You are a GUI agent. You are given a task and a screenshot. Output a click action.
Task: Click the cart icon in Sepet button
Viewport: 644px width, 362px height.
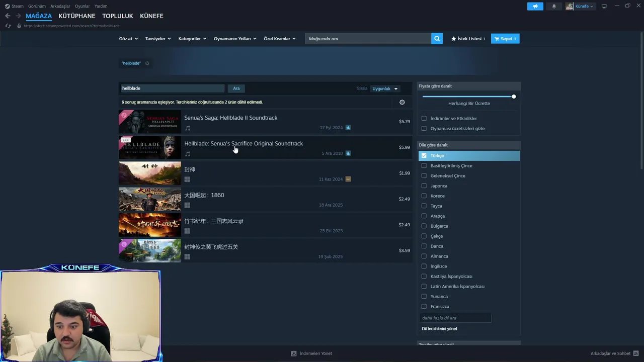pos(497,39)
